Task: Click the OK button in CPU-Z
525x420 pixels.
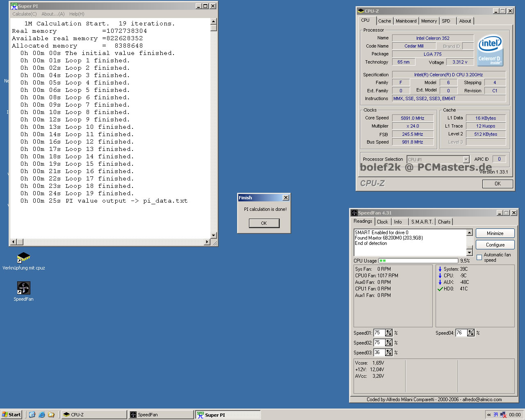Action: [498, 184]
